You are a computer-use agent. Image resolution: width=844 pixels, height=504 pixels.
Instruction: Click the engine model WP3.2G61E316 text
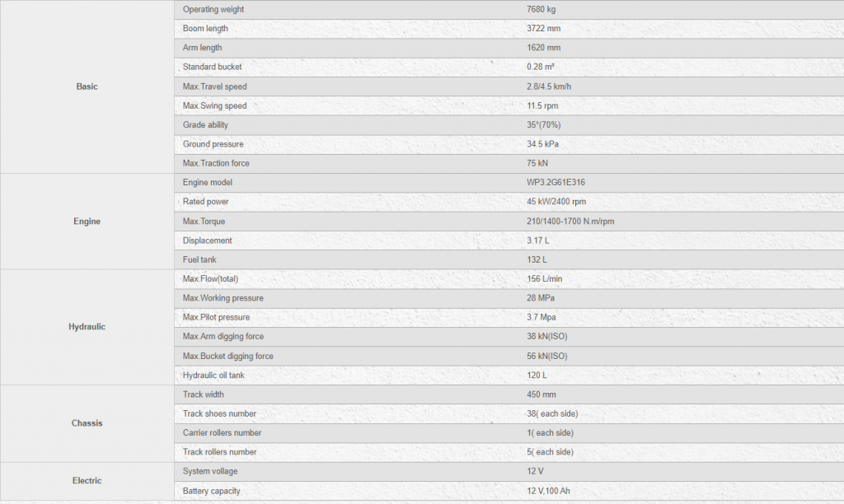pos(556,182)
